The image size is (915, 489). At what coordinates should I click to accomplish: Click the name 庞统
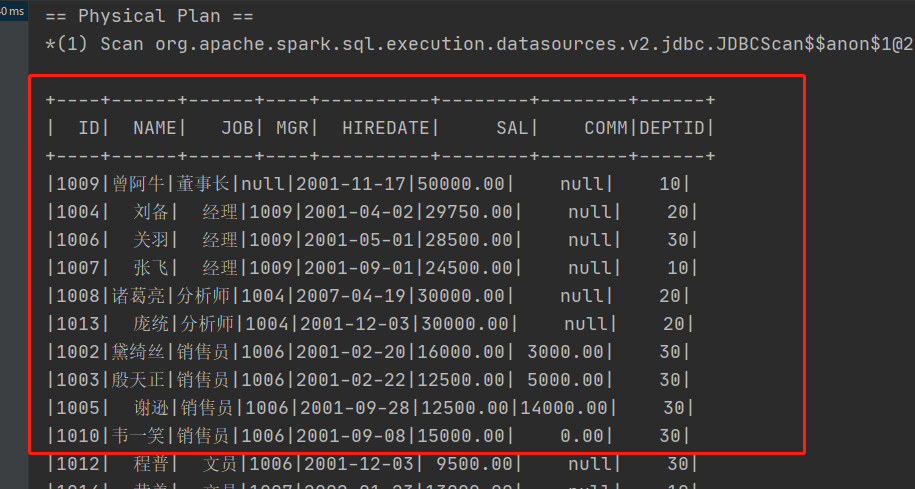coord(151,324)
